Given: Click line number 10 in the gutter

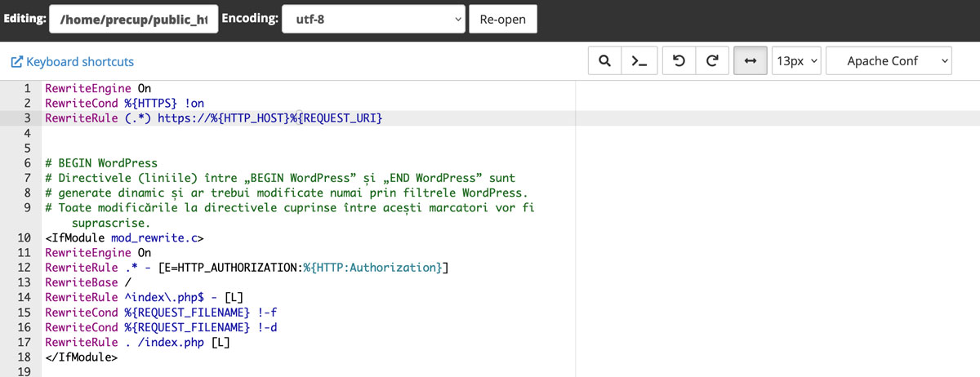Looking at the screenshot, I should 24,238.
